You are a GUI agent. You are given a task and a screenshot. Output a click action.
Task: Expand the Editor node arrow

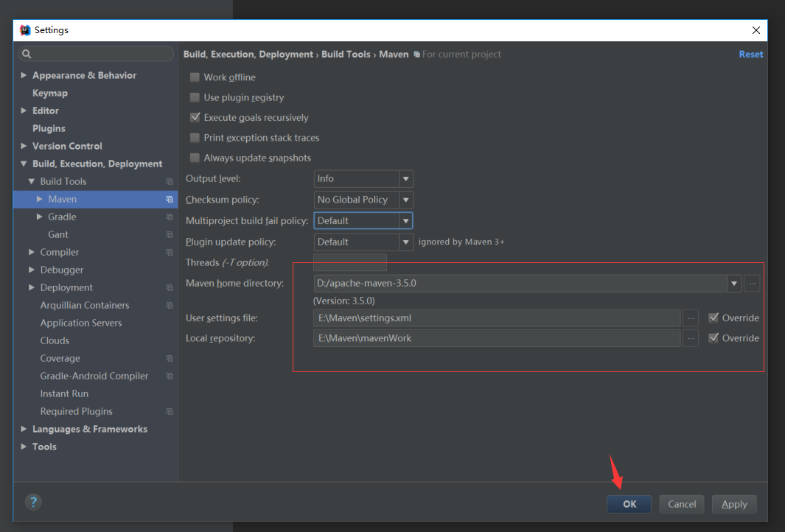[x=24, y=111]
